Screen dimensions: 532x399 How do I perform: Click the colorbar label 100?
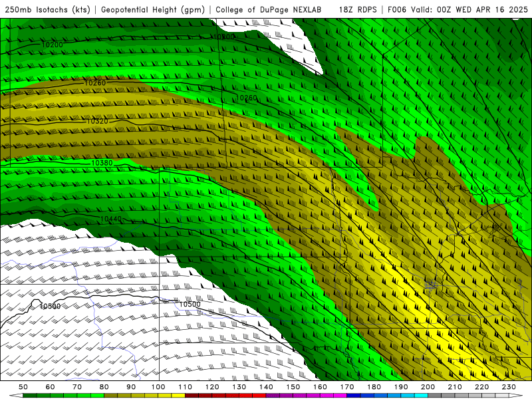(x=158, y=387)
